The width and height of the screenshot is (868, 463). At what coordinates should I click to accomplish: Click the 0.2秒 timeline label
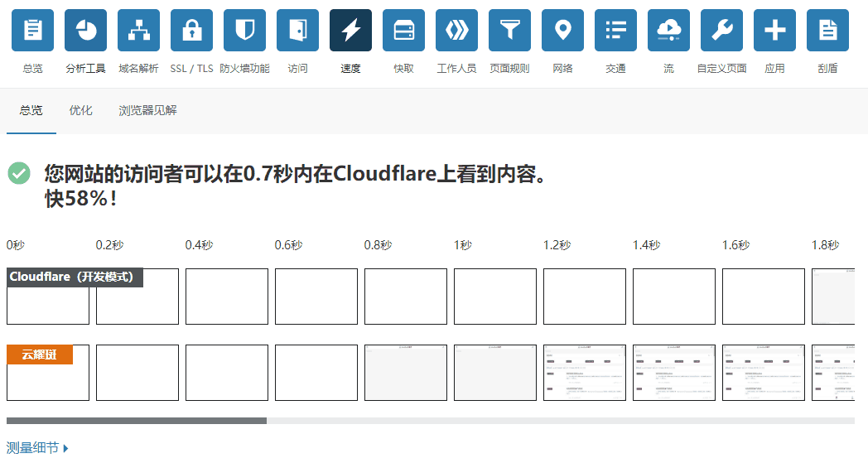point(109,245)
